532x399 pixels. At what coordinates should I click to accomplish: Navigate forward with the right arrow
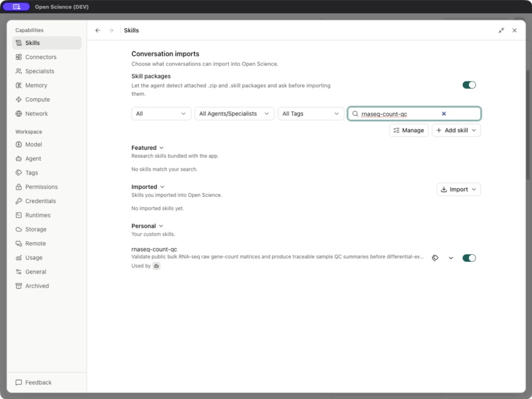pos(111,31)
